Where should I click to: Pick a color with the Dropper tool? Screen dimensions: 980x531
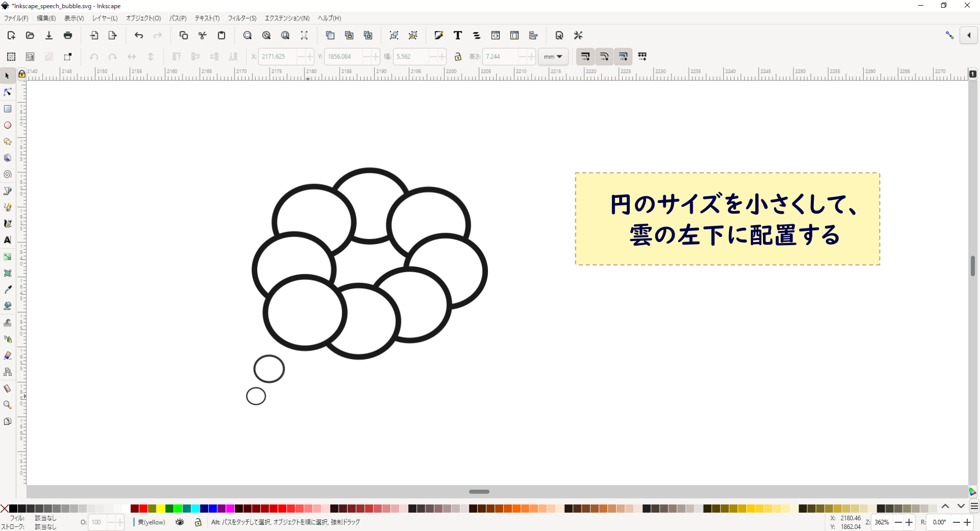[8, 289]
